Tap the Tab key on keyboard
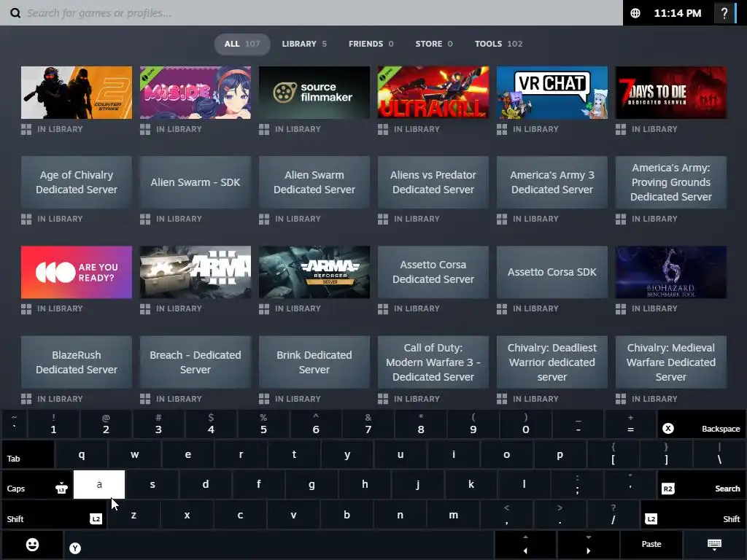 pos(28,454)
